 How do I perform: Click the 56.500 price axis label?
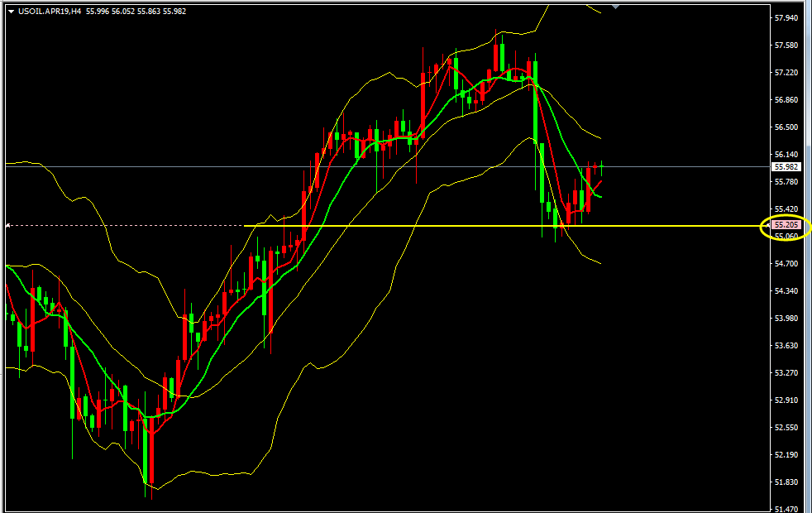point(786,127)
